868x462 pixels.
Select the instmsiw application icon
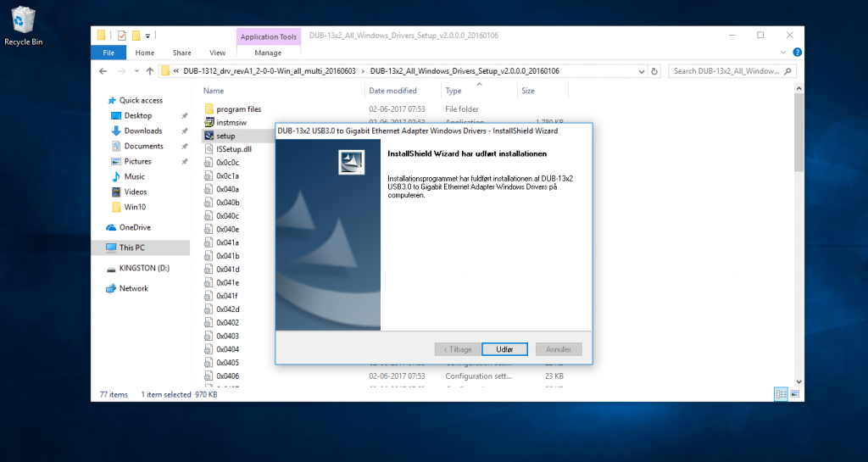[x=209, y=122]
